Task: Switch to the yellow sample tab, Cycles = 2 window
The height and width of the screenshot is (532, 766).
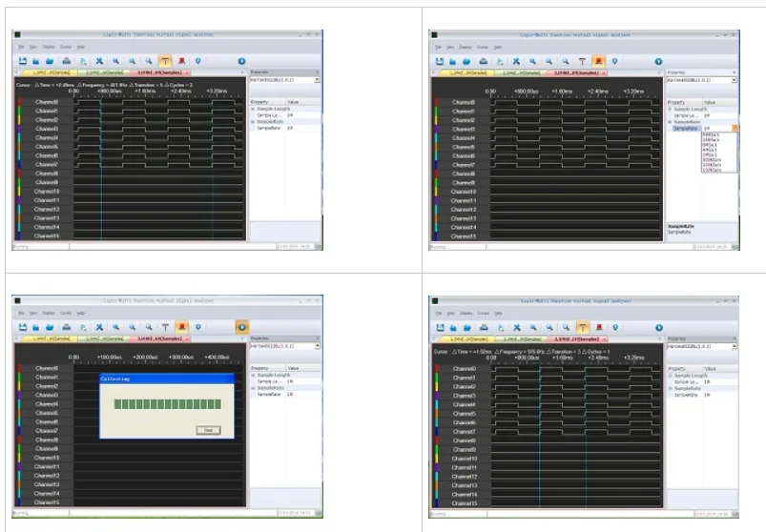Action: [51, 72]
